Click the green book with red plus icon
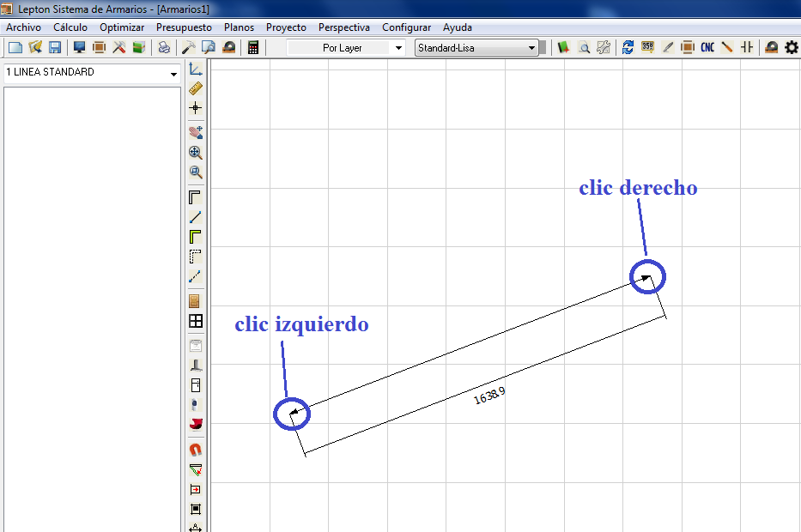Screen dimensions: 801x532 pyautogui.click(x=563, y=47)
